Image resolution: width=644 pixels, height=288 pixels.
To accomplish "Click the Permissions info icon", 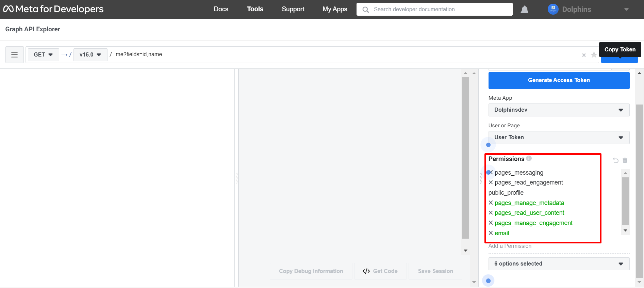I will click(529, 158).
